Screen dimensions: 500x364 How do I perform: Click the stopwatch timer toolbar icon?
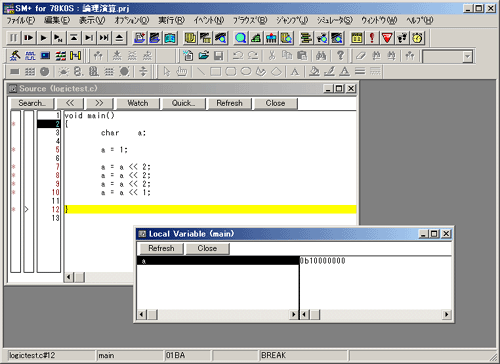point(417,38)
